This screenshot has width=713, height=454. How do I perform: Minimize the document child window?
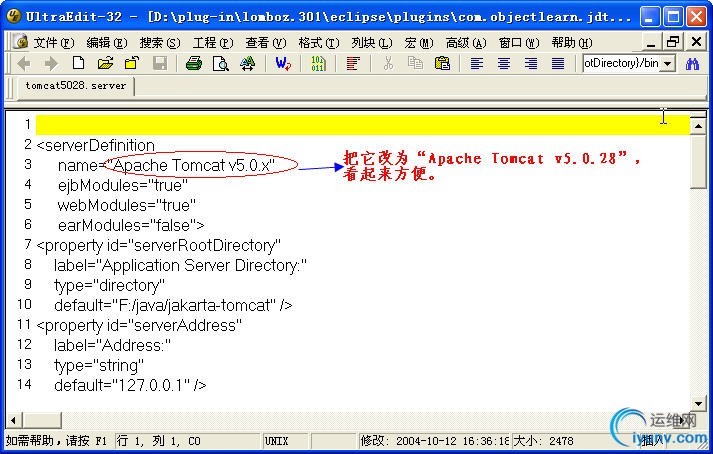tap(651, 42)
